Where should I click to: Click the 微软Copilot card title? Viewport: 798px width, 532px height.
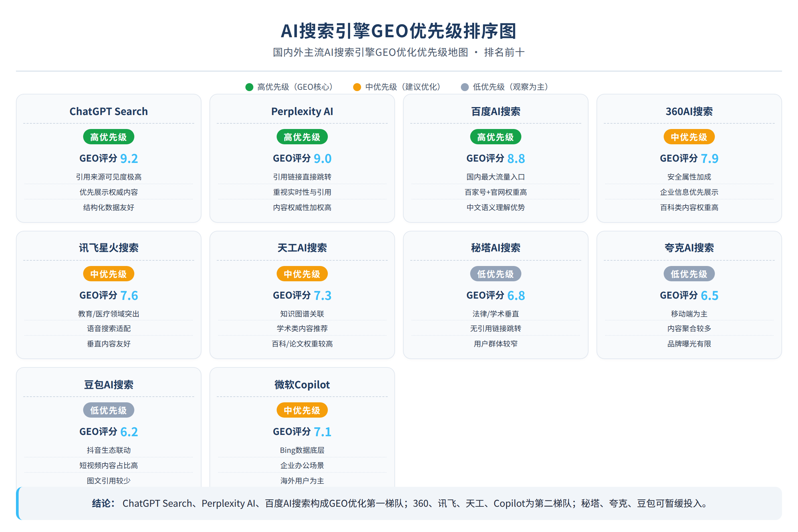(x=302, y=385)
